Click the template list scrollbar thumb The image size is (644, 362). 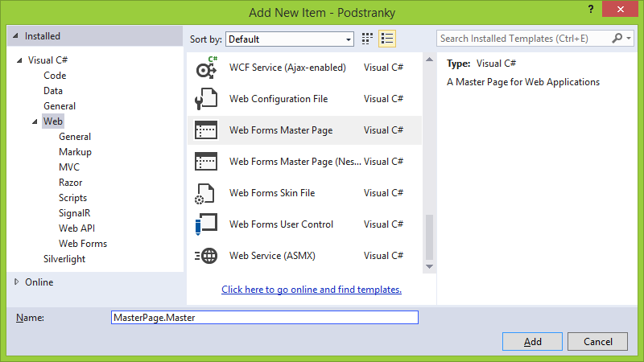coord(429,237)
